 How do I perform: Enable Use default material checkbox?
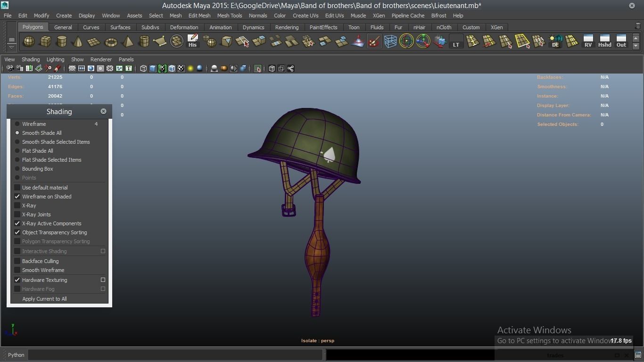click(17, 188)
